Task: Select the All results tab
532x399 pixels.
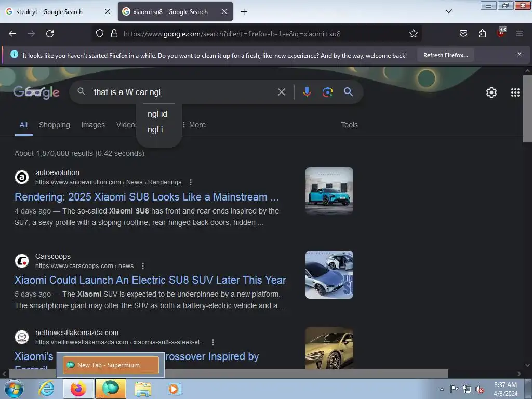Action: click(x=23, y=125)
